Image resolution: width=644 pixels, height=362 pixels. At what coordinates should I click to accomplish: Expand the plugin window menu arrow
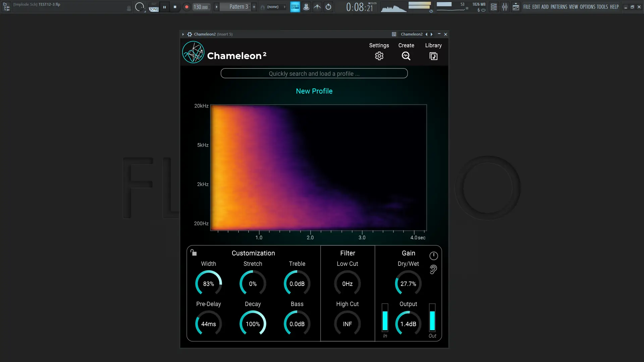[x=183, y=34]
